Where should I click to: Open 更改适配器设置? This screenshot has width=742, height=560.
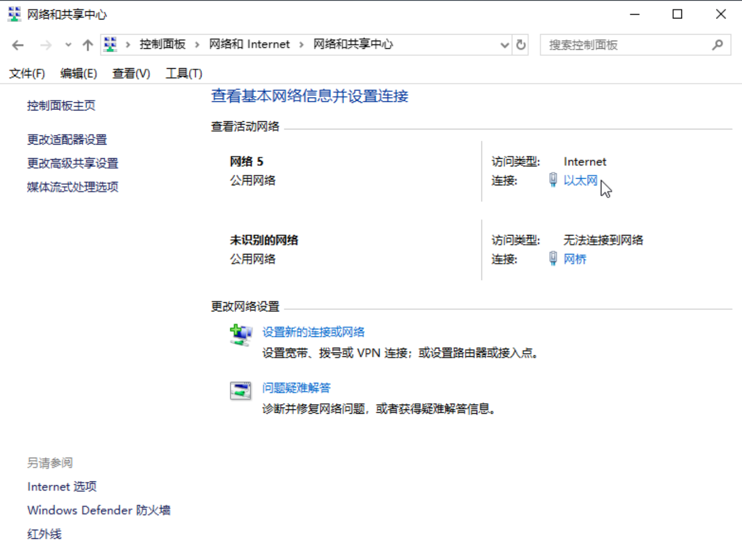coord(67,140)
